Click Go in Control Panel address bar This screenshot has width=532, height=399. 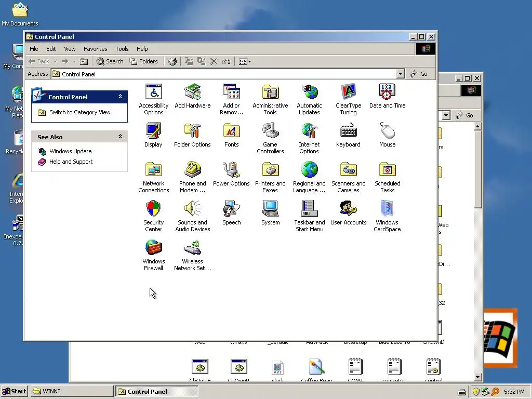pyautogui.click(x=419, y=74)
